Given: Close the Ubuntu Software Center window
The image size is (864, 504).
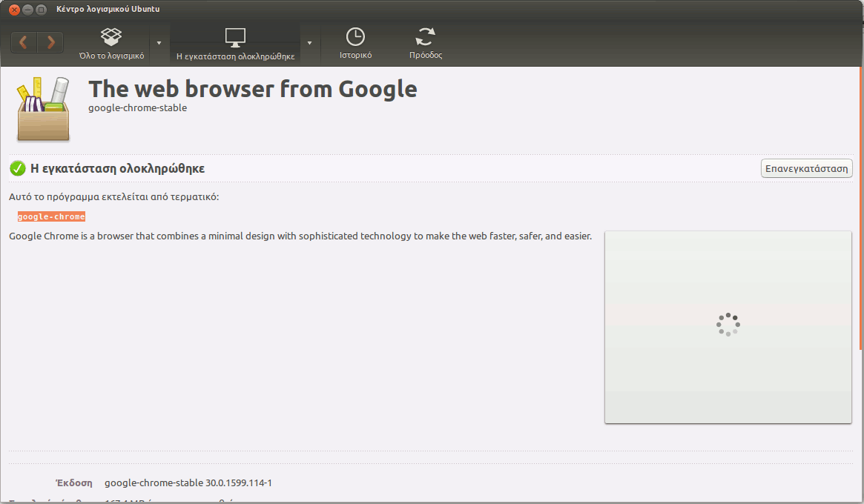Looking at the screenshot, I should click(14, 10).
